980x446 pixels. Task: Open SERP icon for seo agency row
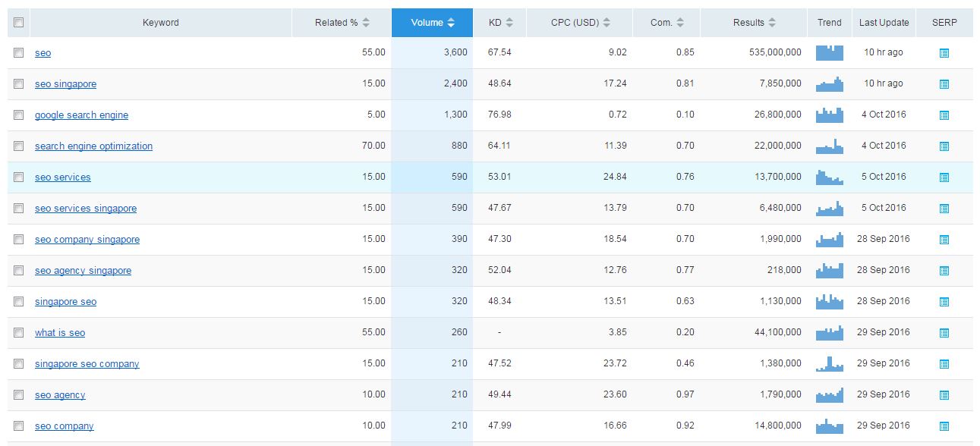coord(944,395)
